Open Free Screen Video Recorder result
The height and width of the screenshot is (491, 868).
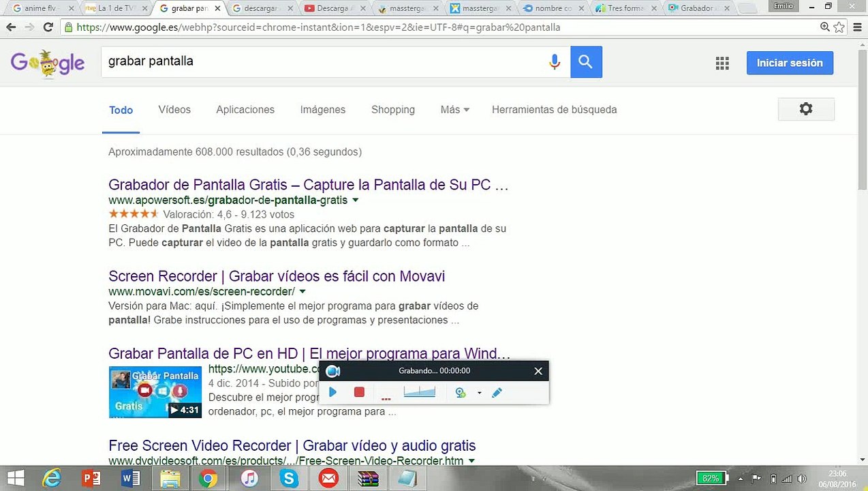292,445
